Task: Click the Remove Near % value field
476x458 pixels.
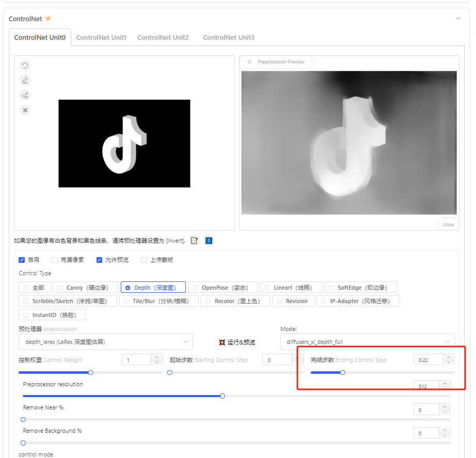Action: tap(426, 409)
